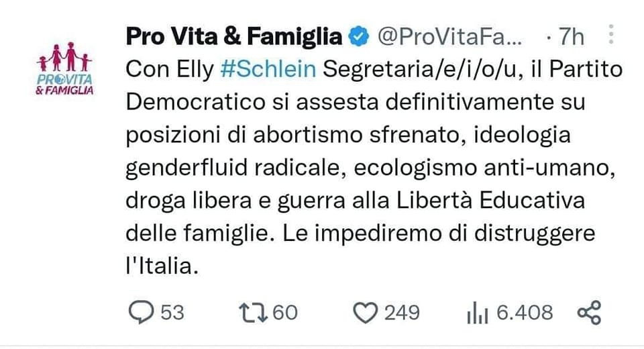Open the Pro Vita & Famiglia profile avatar
Image resolution: width=644 pixels, height=349 pixels.
coord(65,70)
